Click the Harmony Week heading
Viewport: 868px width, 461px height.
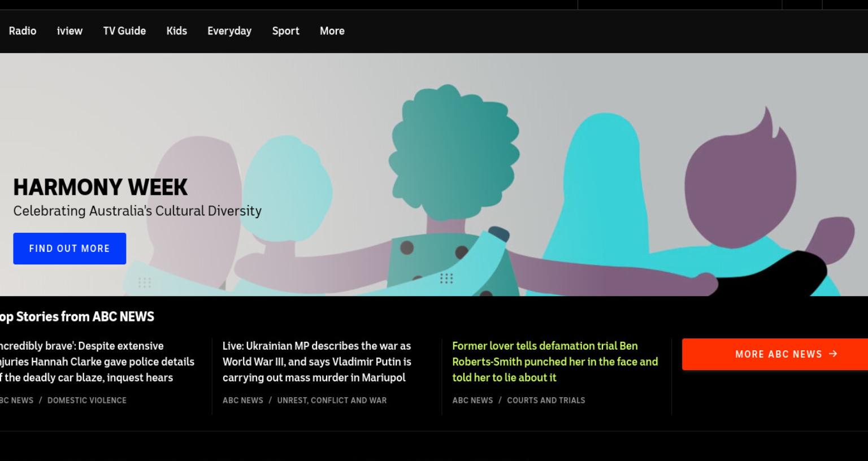pyautogui.click(x=101, y=187)
